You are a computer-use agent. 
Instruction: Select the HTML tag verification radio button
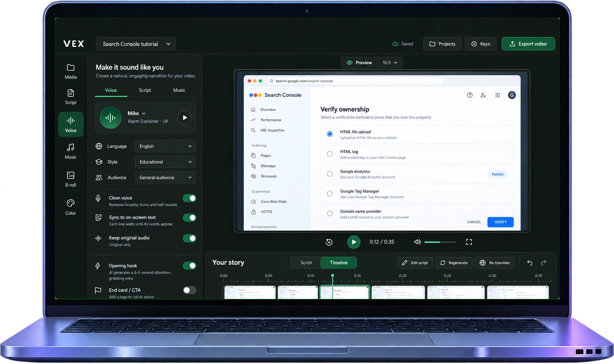pyautogui.click(x=330, y=154)
